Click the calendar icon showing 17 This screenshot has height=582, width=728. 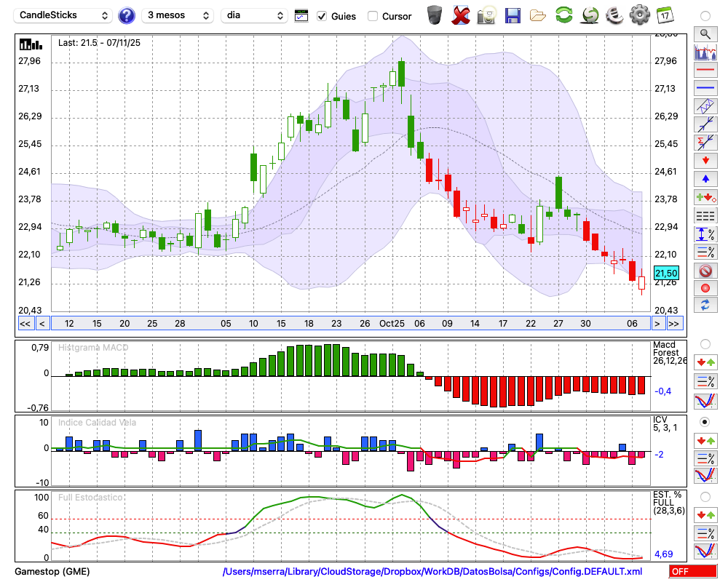tap(665, 15)
